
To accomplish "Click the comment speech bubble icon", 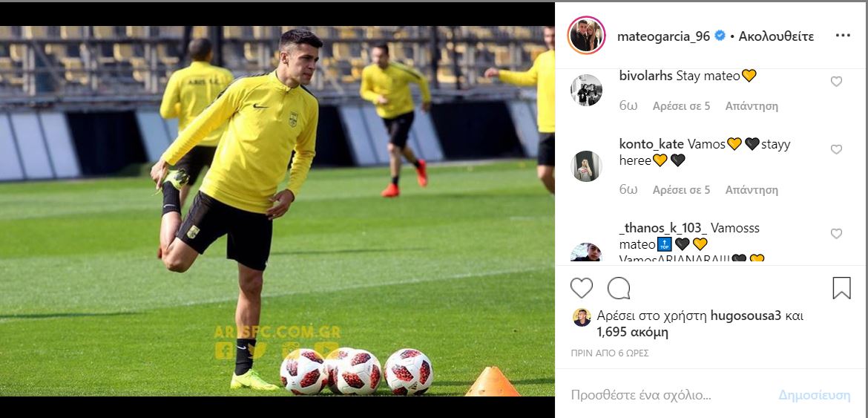I will pos(618,288).
